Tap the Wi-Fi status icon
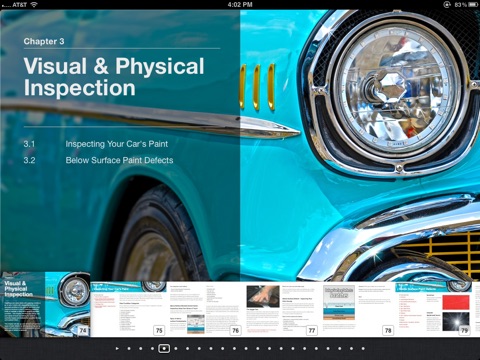This screenshot has height=360, width=480. 34,4
